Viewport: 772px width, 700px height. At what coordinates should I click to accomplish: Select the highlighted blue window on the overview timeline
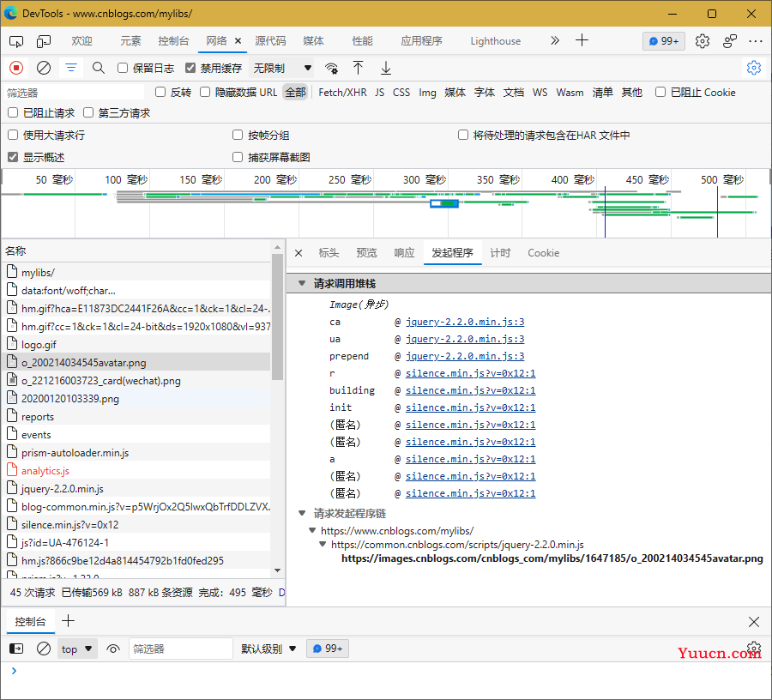tap(444, 203)
